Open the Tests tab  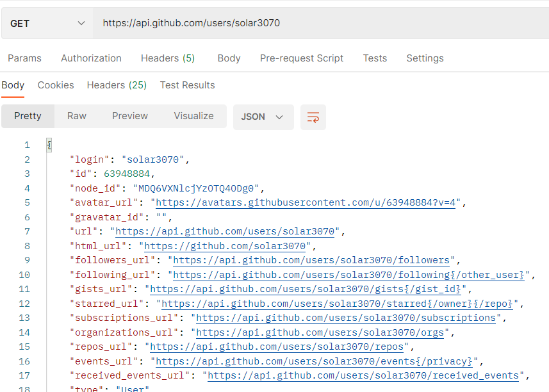[x=375, y=58]
